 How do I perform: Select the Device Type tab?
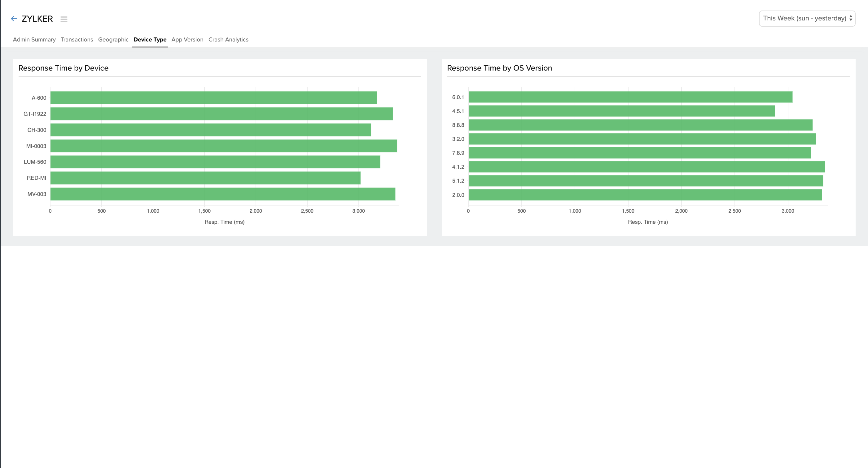coord(150,39)
